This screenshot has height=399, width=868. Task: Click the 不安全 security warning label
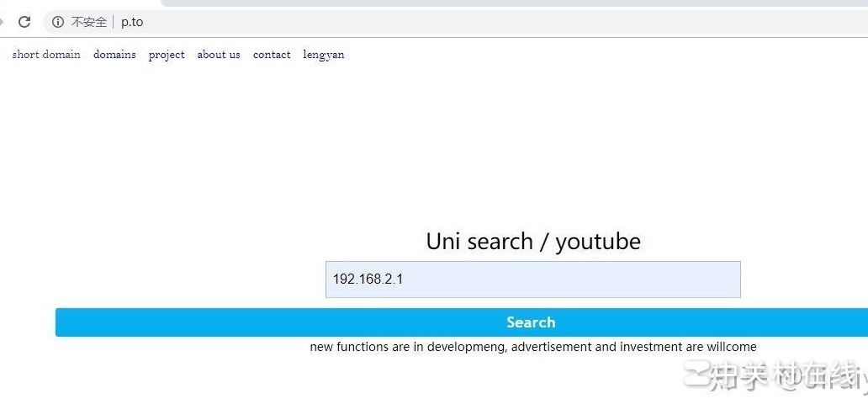point(88,22)
